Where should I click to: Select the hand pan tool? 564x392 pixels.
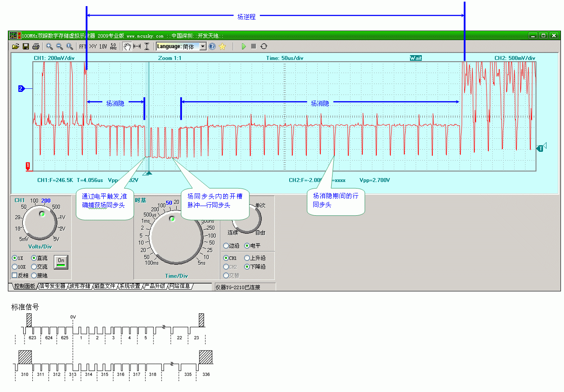tap(127, 46)
